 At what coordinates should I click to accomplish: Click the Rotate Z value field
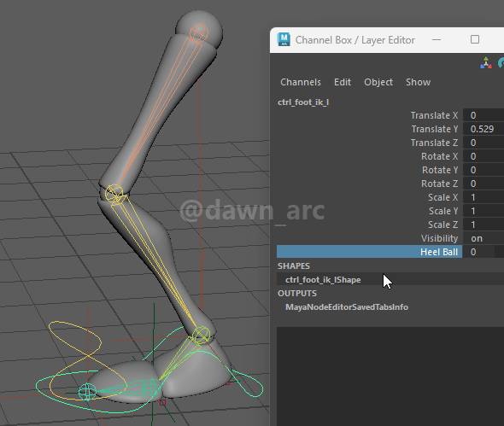coord(483,184)
